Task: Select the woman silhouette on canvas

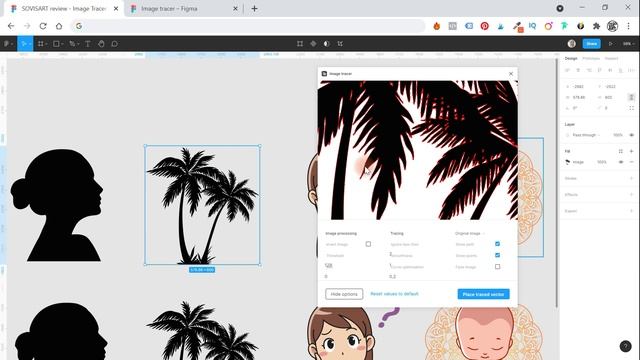Action: click(57, 205)
